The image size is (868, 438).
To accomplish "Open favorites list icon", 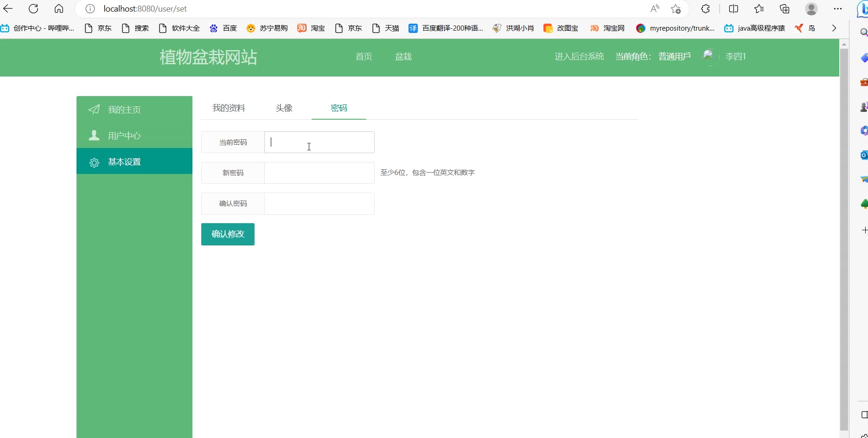I will point(759,9).
